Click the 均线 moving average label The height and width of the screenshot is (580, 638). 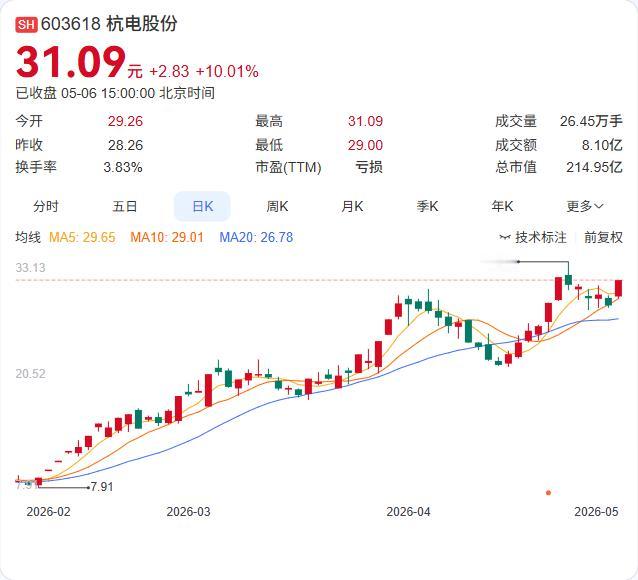pos(28,237)
